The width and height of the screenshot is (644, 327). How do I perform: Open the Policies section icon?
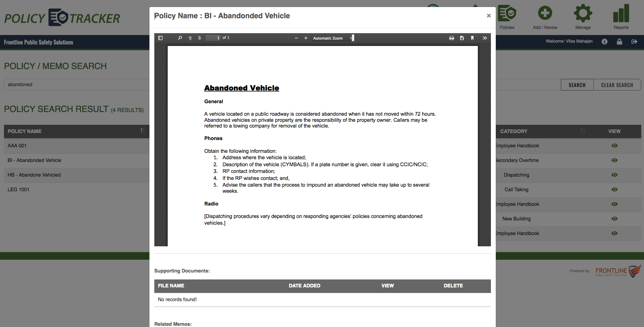[x=507, y=14]
